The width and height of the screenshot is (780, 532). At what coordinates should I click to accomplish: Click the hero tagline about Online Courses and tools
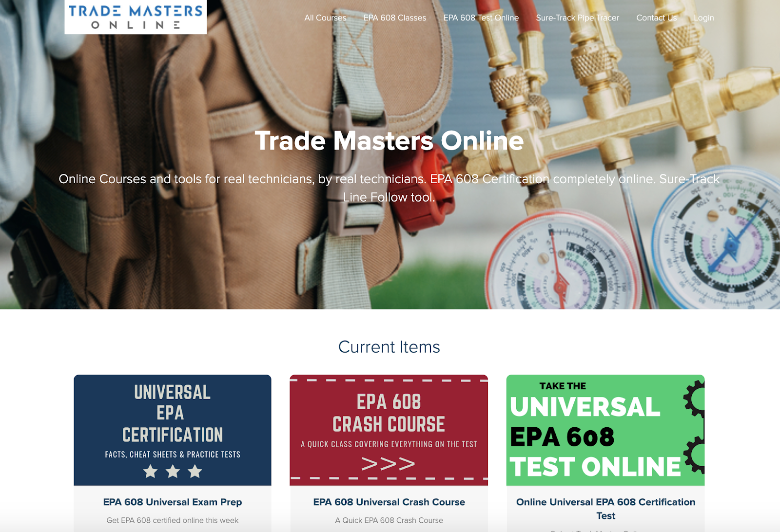[x=389, y=188]
